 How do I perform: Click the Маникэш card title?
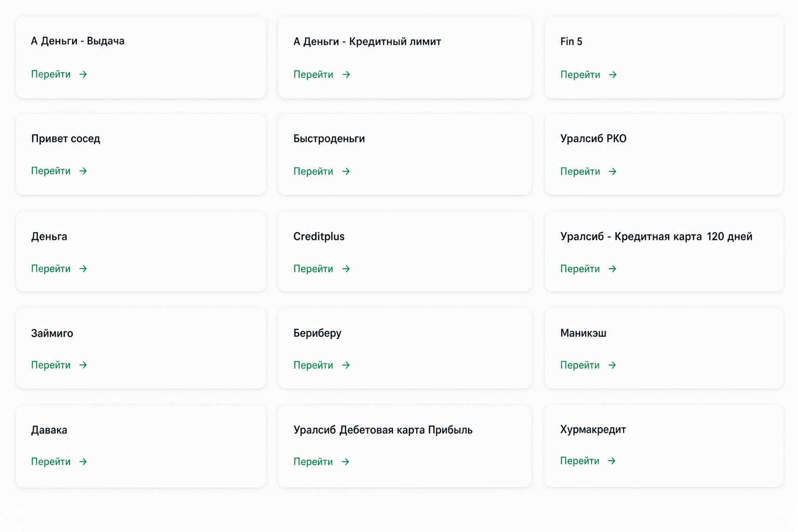click(x=583, y=333)
